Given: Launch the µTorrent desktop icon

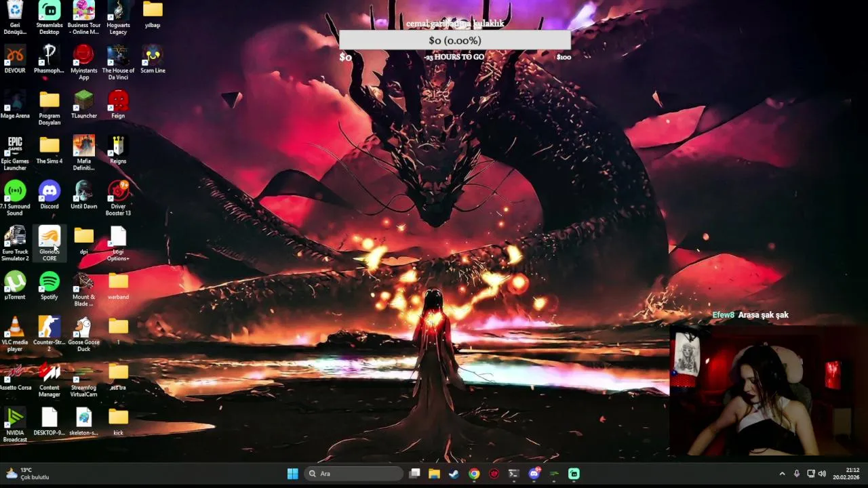Looking at the screenshot, I should [x=15, y=286].
